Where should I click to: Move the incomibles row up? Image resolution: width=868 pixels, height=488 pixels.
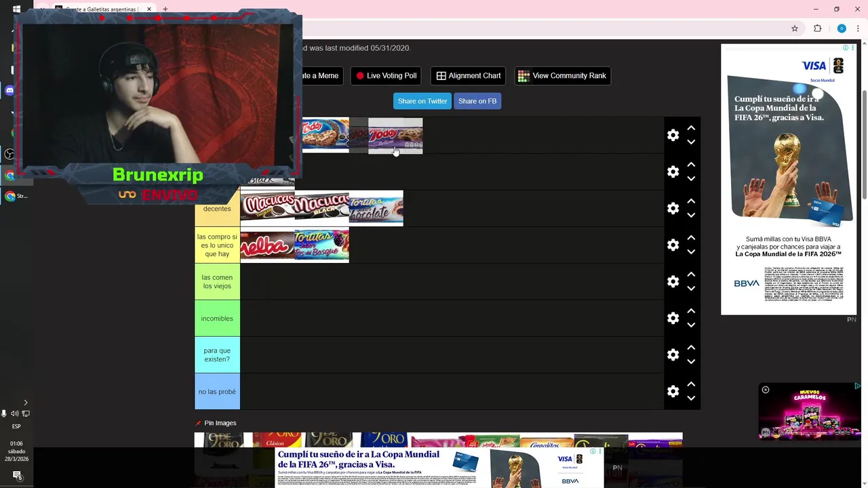point(691,310)
